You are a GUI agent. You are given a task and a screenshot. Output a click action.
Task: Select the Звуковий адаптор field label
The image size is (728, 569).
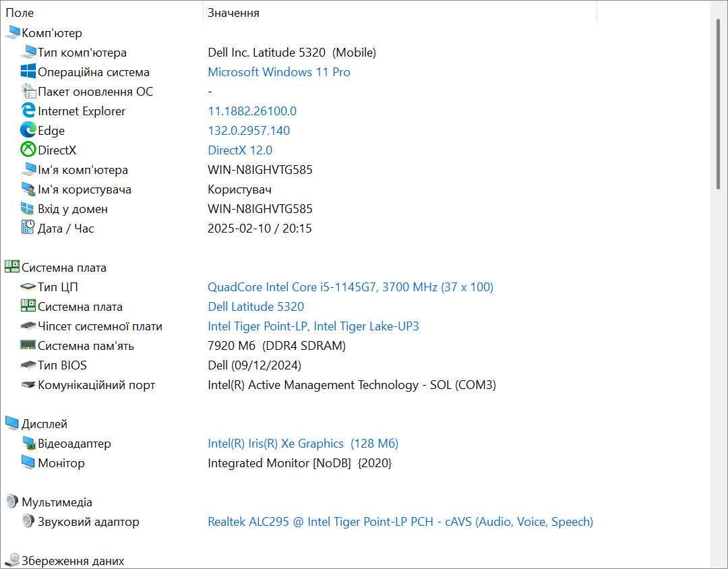(x=89, y=522)
